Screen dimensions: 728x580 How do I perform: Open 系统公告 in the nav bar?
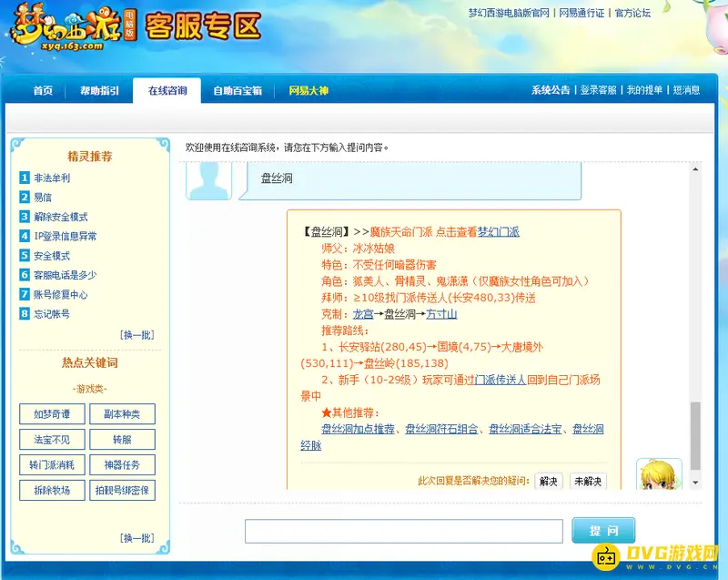[x=551, y=90]
